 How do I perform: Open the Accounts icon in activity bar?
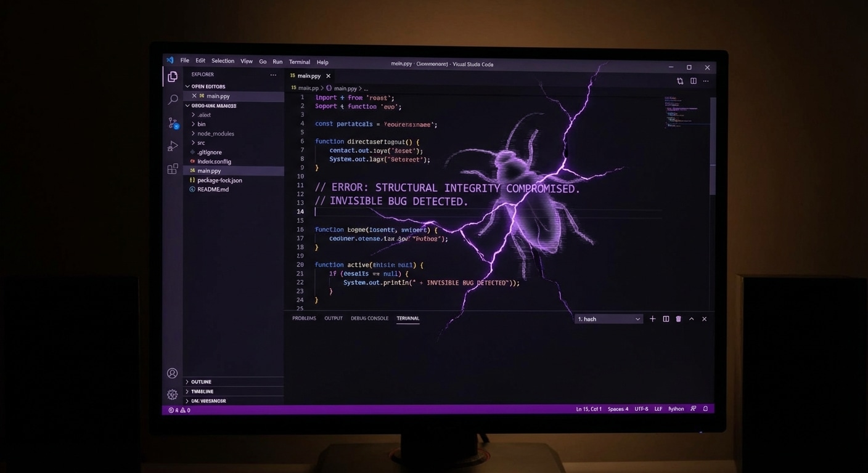173,373
